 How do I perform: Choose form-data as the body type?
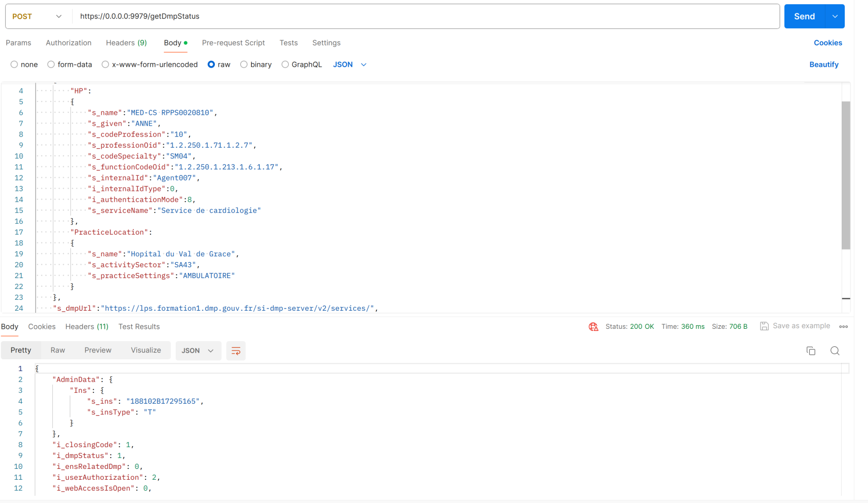(x=51, y=64)
